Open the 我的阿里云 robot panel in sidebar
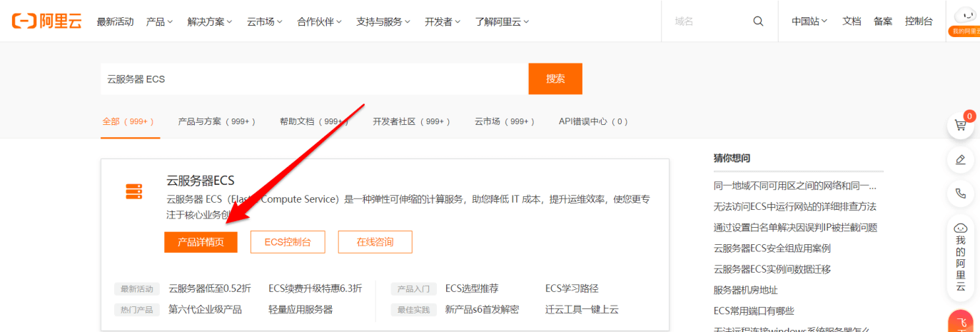This screenshot has width=980, height=332. [960, 258]
